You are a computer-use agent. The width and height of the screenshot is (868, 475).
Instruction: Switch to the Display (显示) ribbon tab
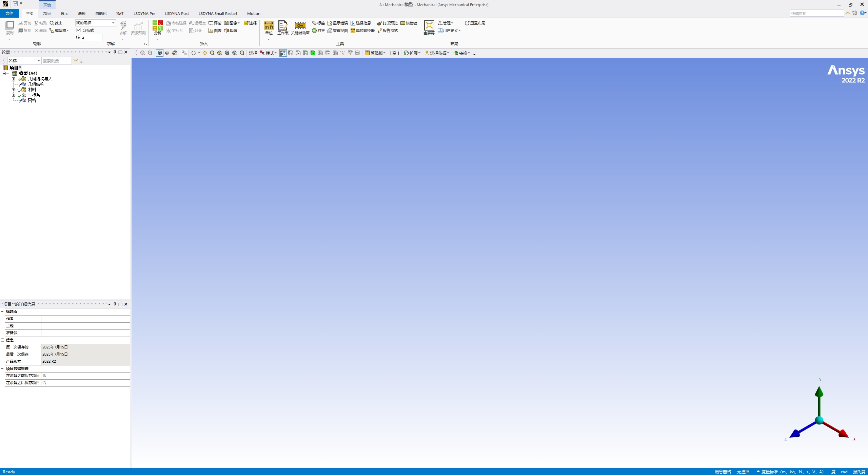tap(64, 14)
